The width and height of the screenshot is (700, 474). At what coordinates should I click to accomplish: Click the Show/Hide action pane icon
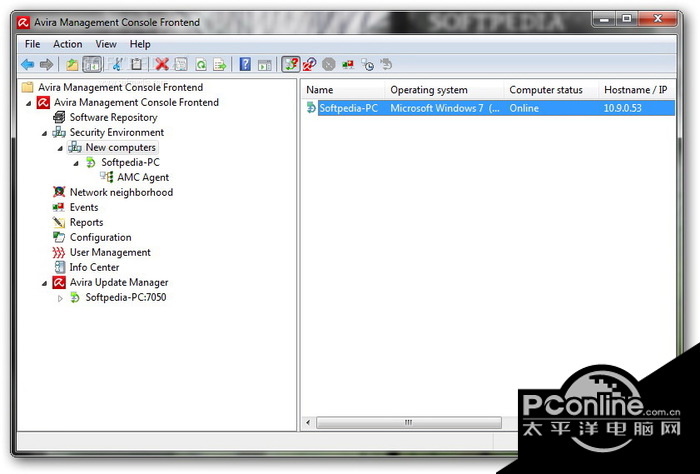pyautogui.click(x=264, y=65)
